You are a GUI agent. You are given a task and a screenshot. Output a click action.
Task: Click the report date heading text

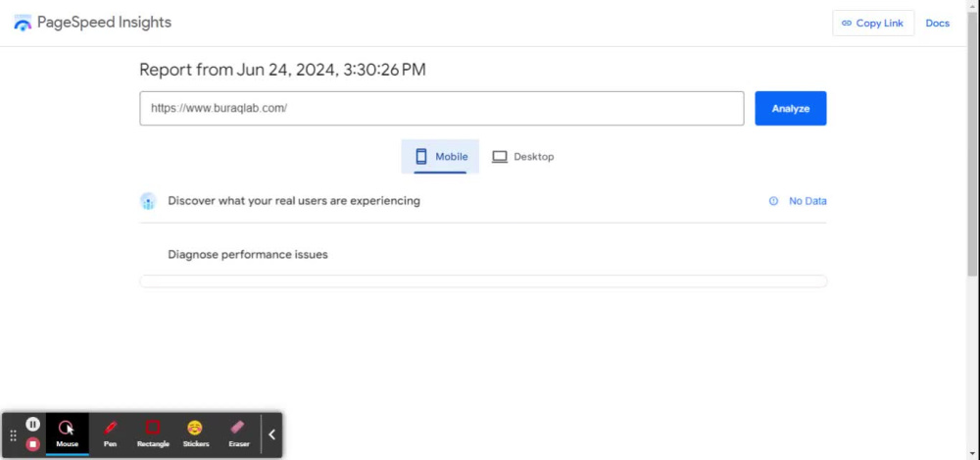click(282, 70)
